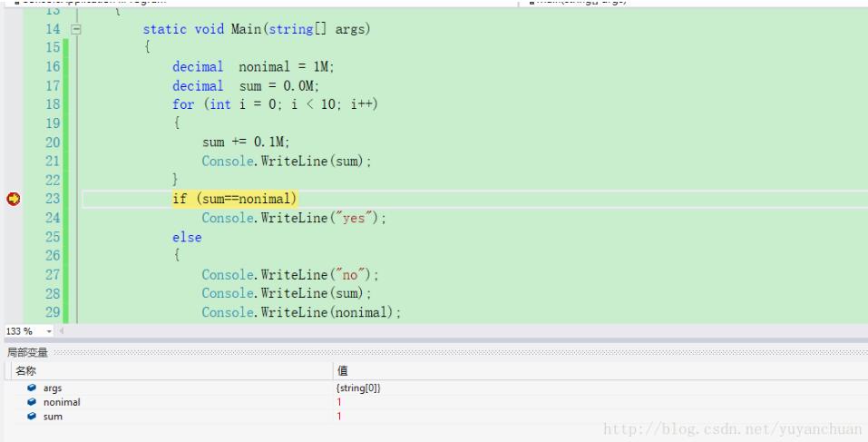The width and height of the screenshot is (868, 442).
Task: Click the {string[0]} value of args
Action: click(x=358, y=388)
